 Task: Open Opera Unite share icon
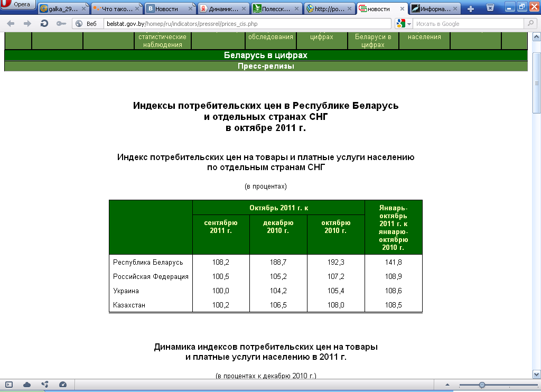coord(45,385)
